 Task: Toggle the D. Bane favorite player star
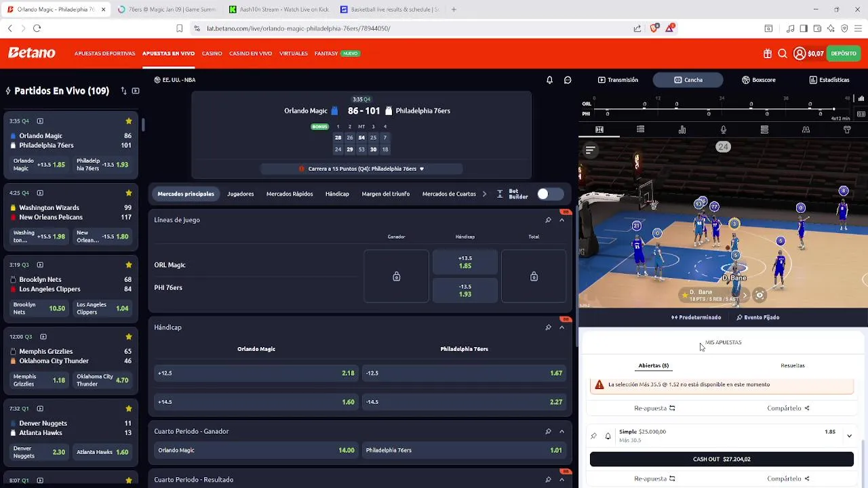point(684,295)
